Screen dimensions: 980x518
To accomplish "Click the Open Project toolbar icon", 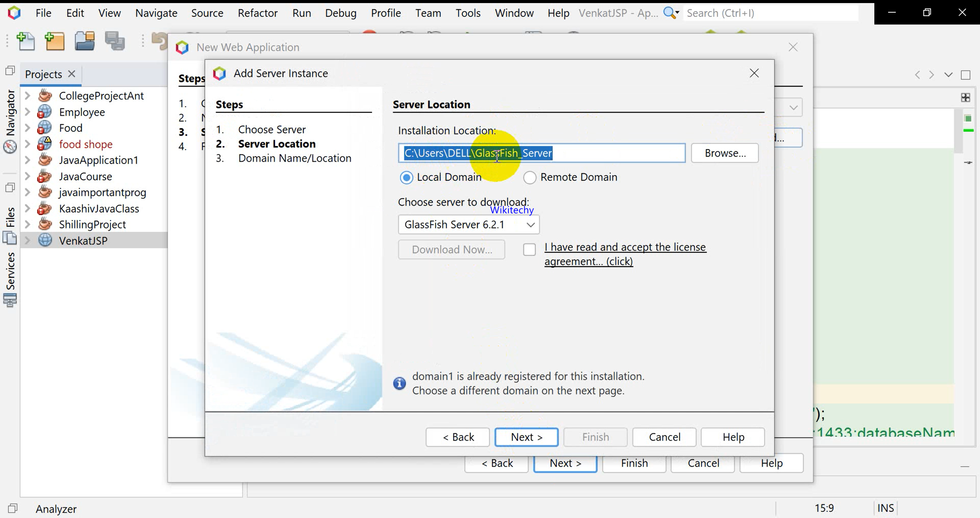I will 85,41.
